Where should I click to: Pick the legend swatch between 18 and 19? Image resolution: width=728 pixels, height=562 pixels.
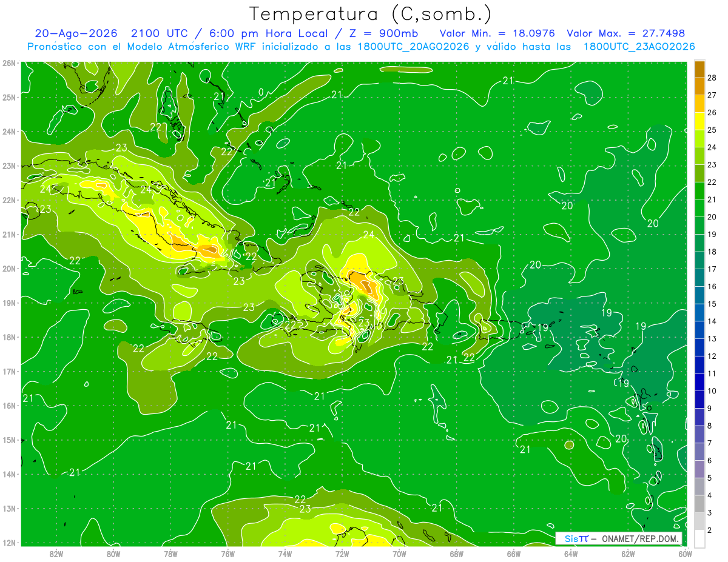[x=699, y=243]
